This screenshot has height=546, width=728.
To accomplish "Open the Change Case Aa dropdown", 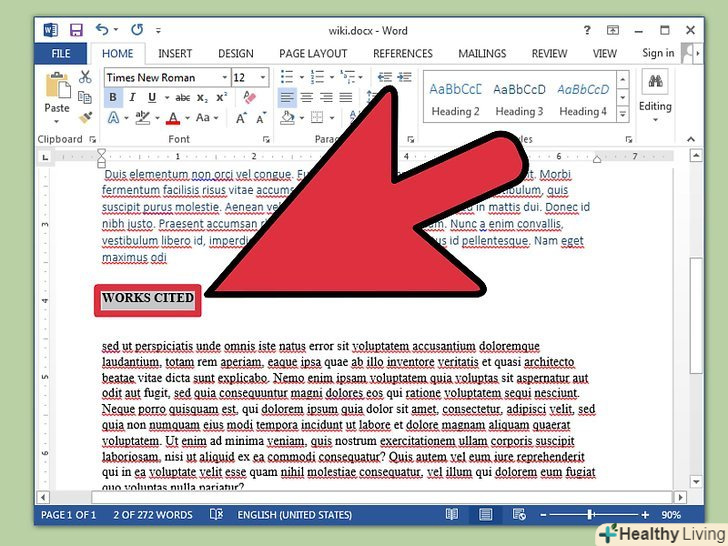I will click(207, 117).
